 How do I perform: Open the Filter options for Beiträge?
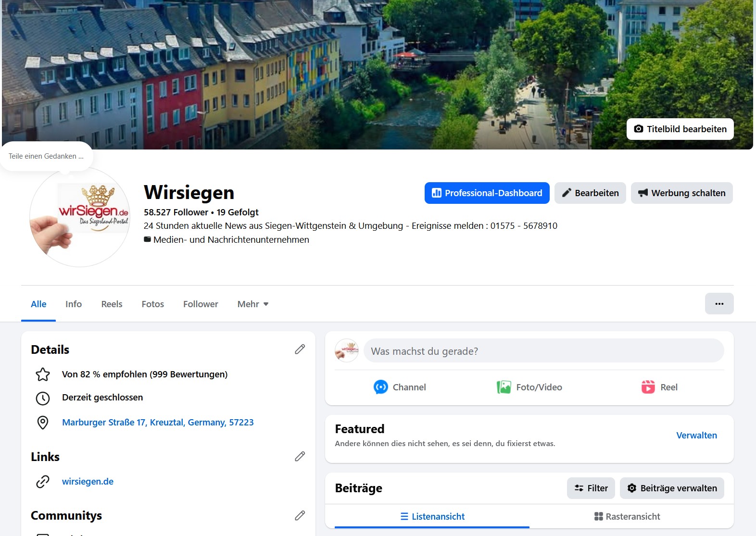tap(591, 488)
